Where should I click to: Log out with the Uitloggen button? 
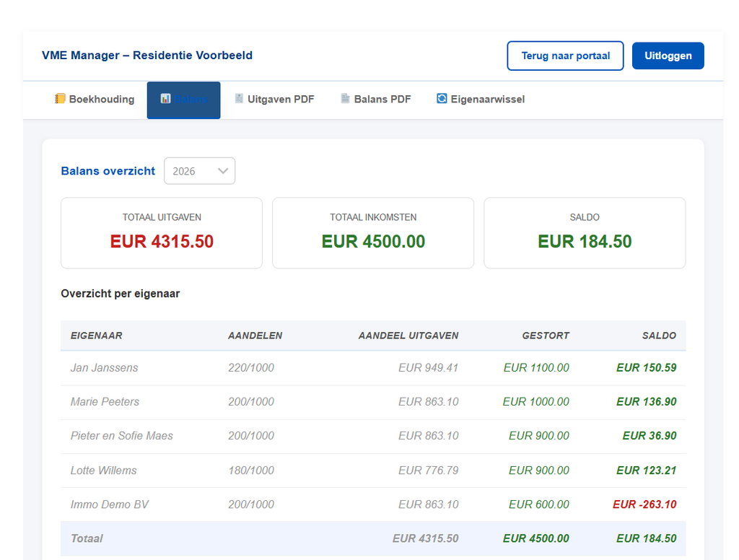tap(668, 56)
